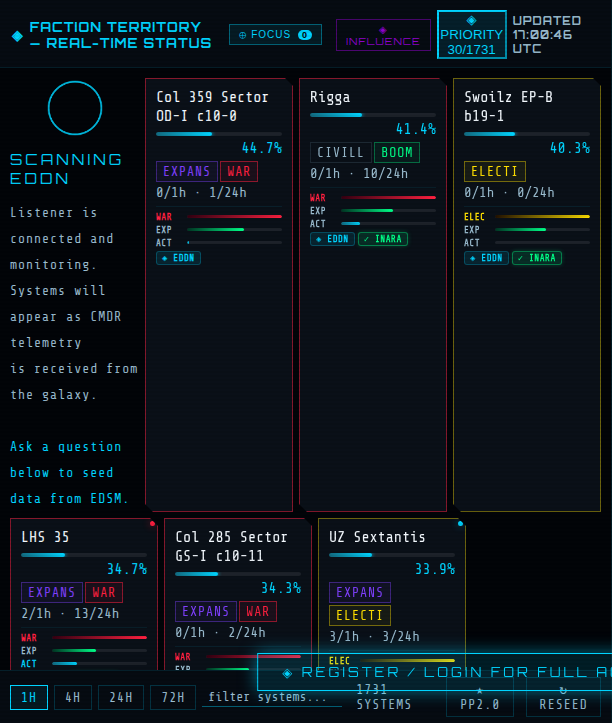
Task: Open the UZ Sextantis card title
Action: (x=377, y=537)
